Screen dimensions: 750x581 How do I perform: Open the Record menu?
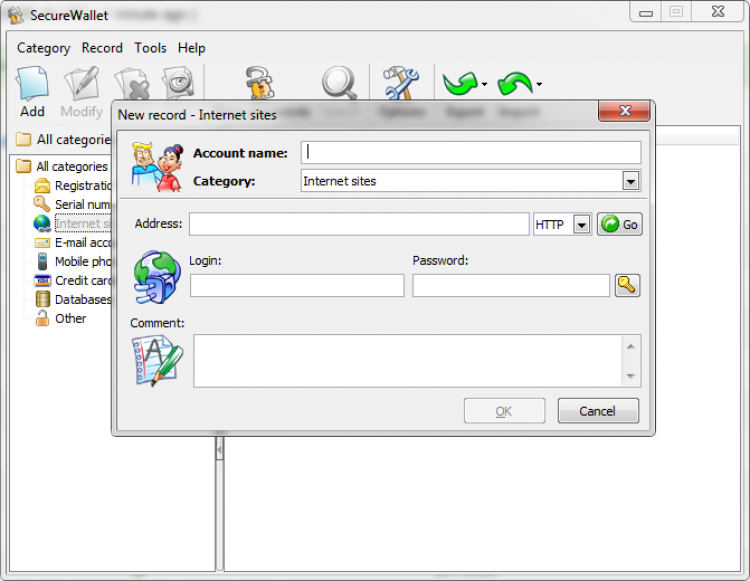coord(102,48)
